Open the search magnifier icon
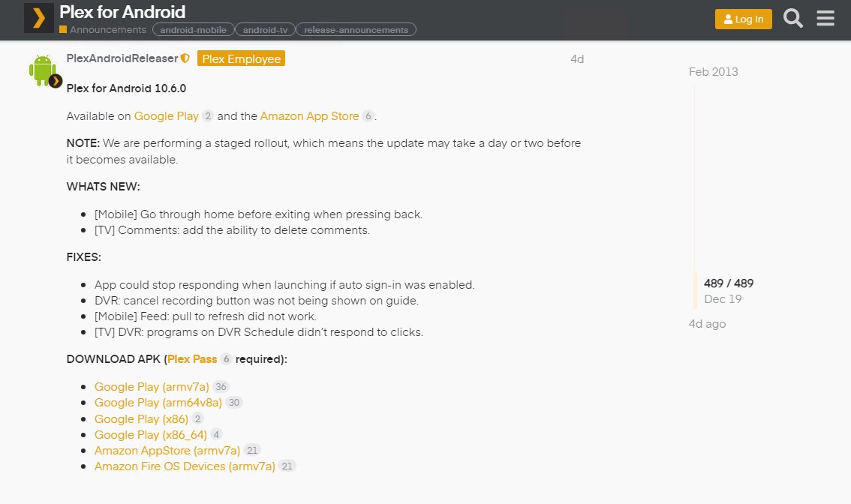The width and height of the screenshot is (851, 504). click(793, 19)
